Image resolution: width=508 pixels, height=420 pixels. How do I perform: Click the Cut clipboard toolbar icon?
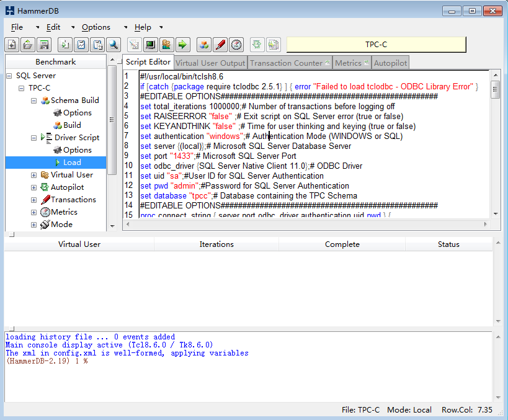point(81,45)
